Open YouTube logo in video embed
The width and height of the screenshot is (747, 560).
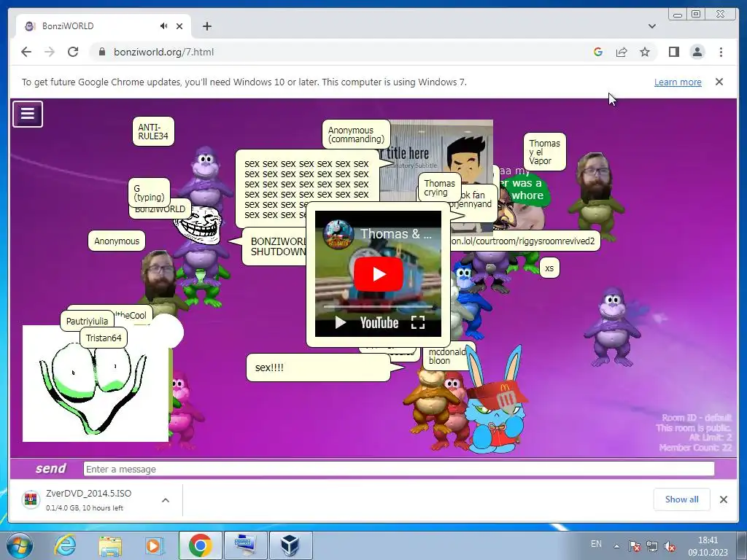[379, 323]
